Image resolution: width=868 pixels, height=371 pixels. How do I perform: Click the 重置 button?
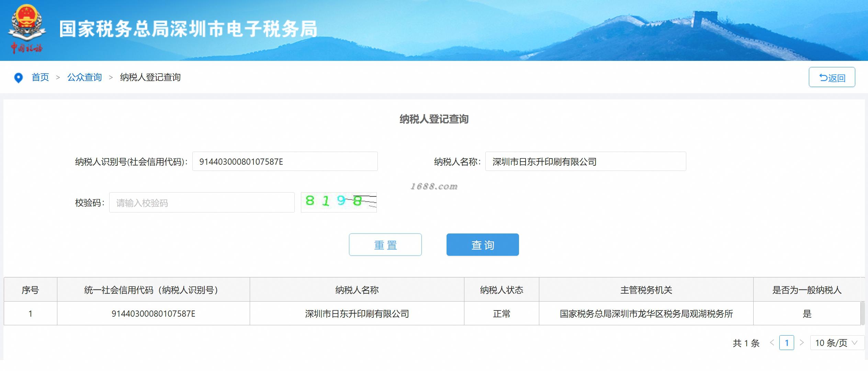coord(385,245)
